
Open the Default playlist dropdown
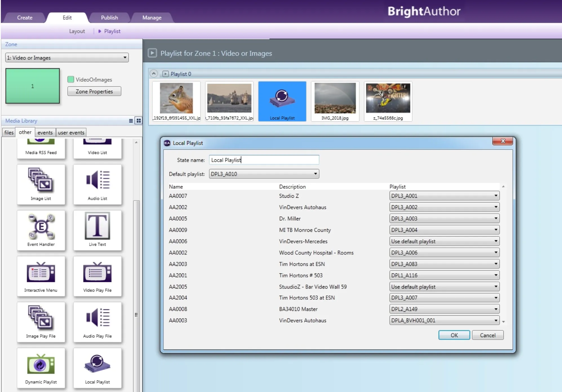pos(264,174)
